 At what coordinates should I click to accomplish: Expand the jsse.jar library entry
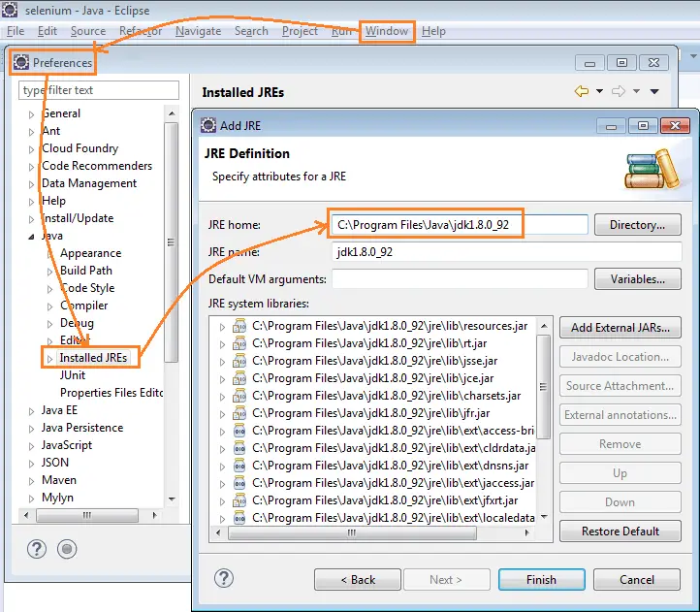(222, 362)
